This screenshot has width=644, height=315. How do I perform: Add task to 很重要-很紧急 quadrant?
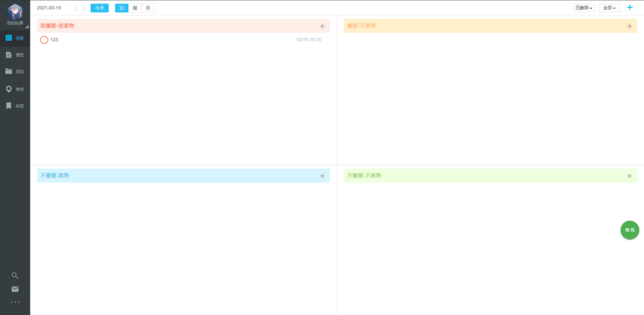pos(322,26)
